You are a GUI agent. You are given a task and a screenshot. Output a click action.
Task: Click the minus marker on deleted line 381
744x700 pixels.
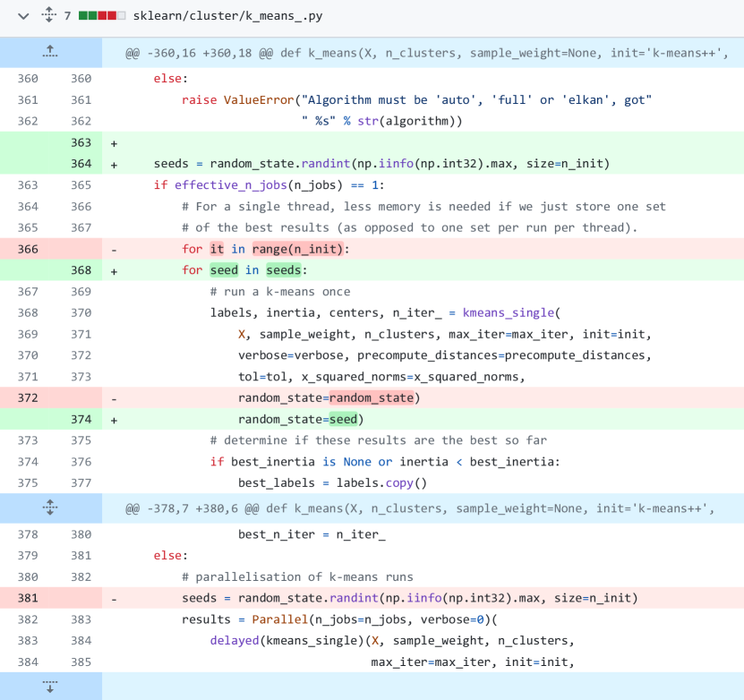(114, 599)
